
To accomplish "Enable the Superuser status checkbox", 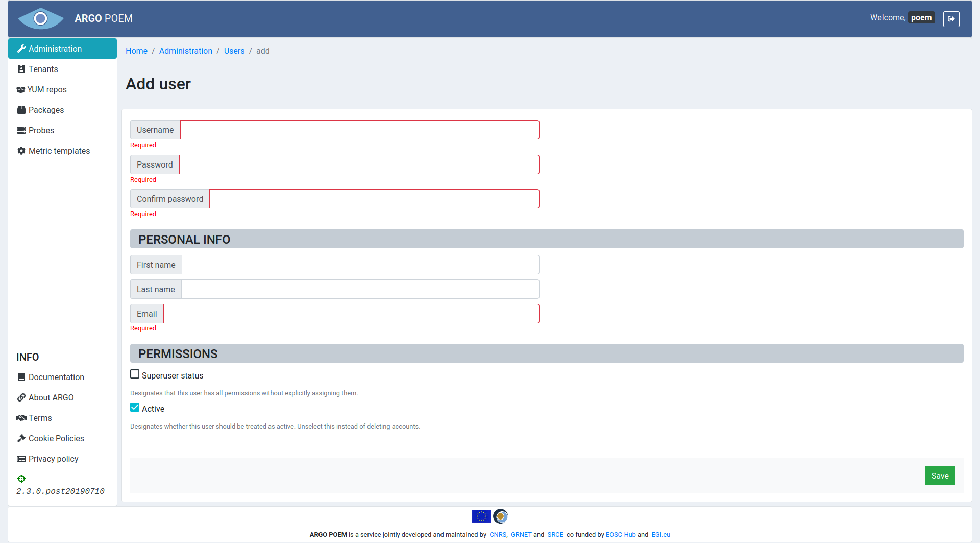I will click(x=135, y=373).
